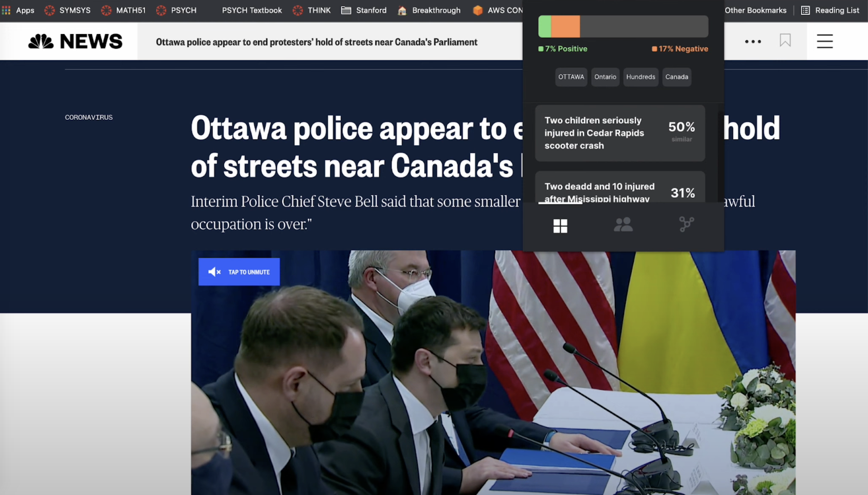Select the Canada keyword tag
Viewport: 868px width, 495px height.
tap(677, 77)
